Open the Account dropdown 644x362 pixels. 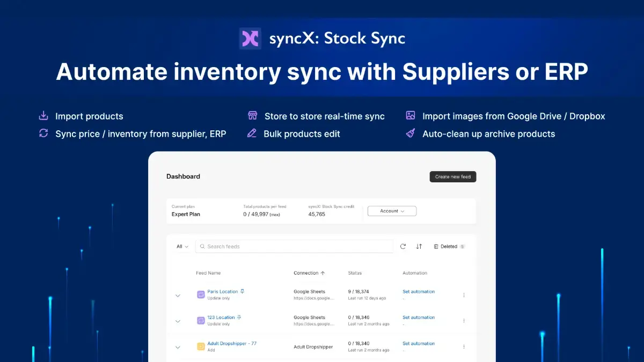pyautogui.click(x=392, y=211)
